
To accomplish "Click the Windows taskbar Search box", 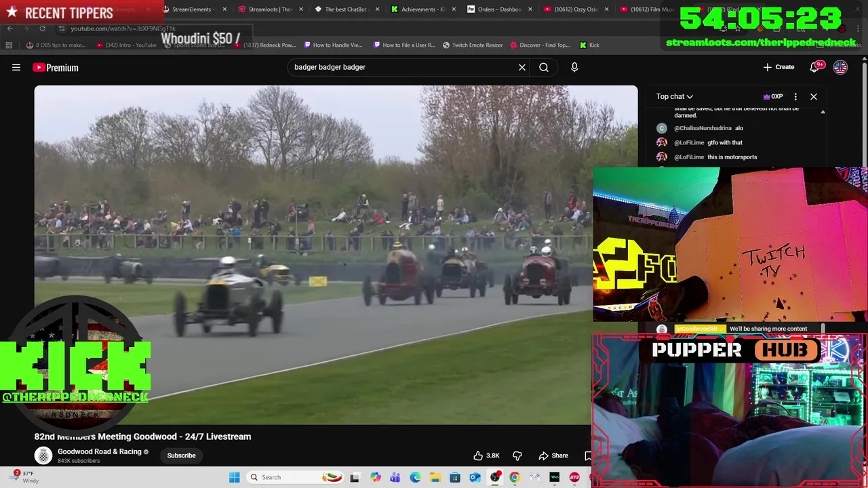I will [x=294, y=477].
